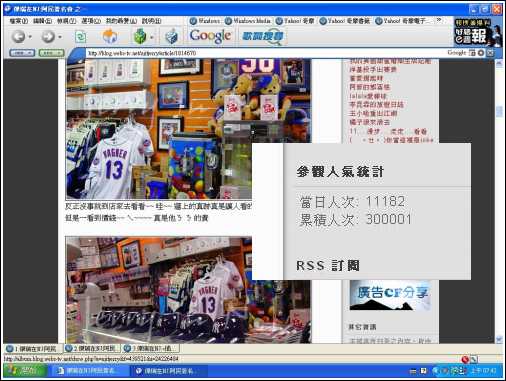
Task: Go back with the Back arrow button
Action: click(18, 36)
